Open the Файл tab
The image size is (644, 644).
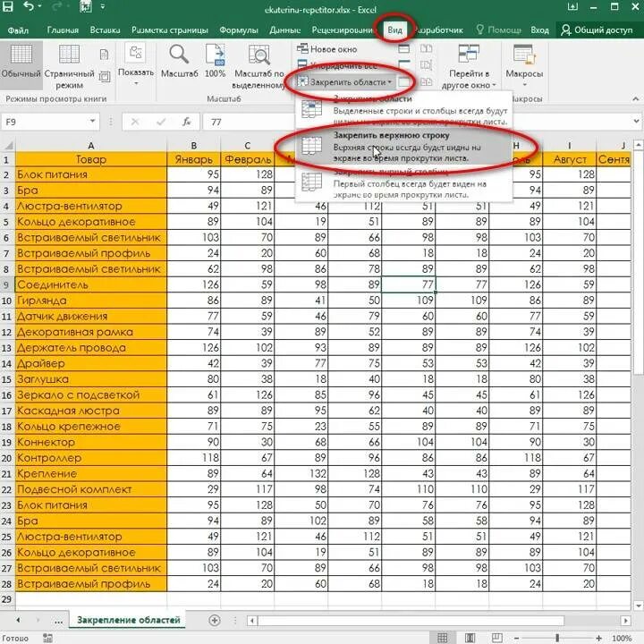pos(18,30)
